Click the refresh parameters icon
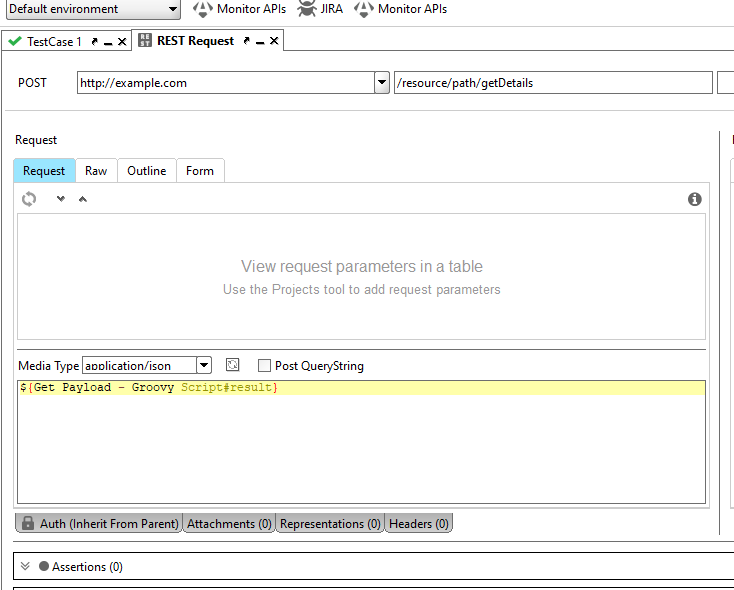The image size is (734, 590). coord(29,199)
